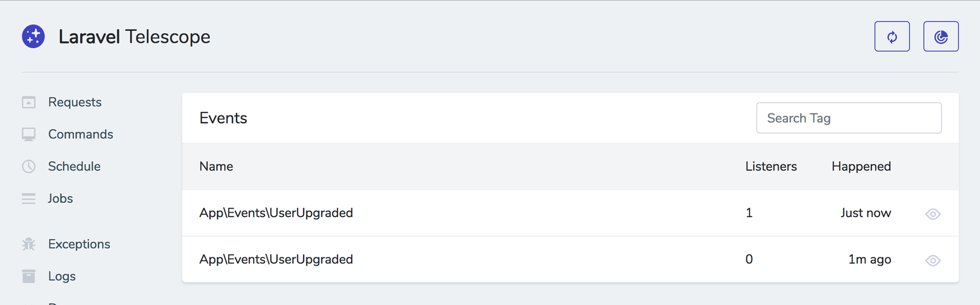Screen dimensions: 980x305
Task: Click the Happened column header
Action: 861,166
